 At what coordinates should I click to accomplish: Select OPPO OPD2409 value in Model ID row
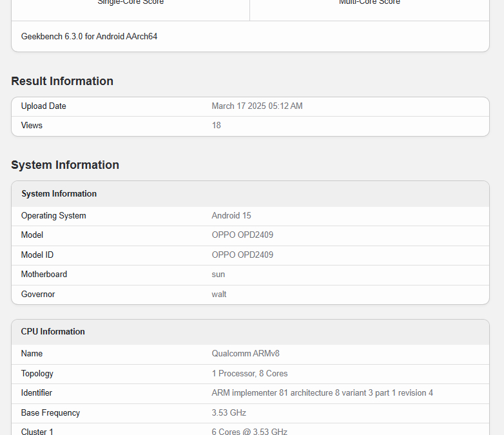[x=242, y=255]
